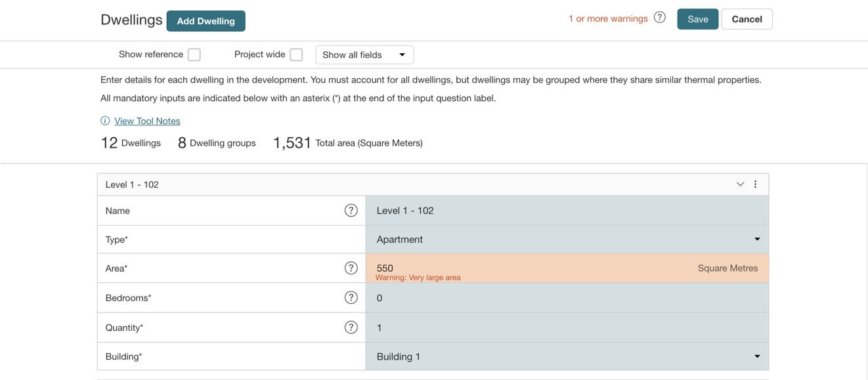Expand the Type dropdown showing Apartment
The height and width of the screenshot is (380, 868).
(567, 240)
